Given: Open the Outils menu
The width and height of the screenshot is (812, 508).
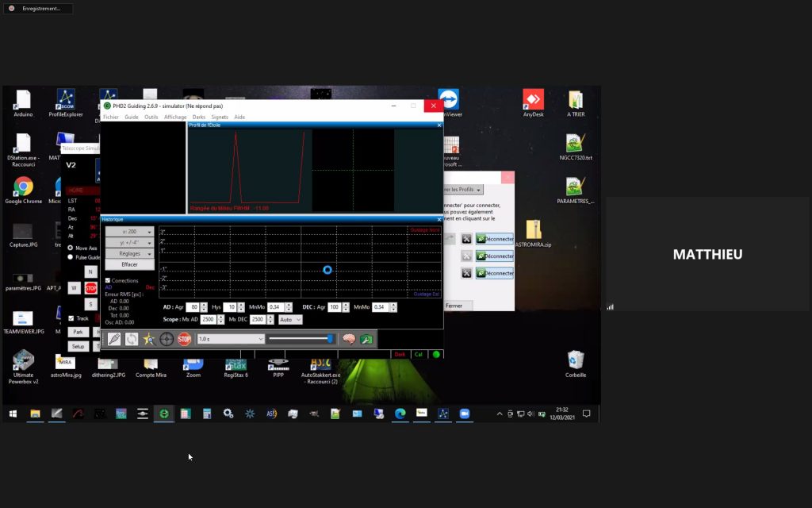Looking at the screenshot, I should (151, 117).
